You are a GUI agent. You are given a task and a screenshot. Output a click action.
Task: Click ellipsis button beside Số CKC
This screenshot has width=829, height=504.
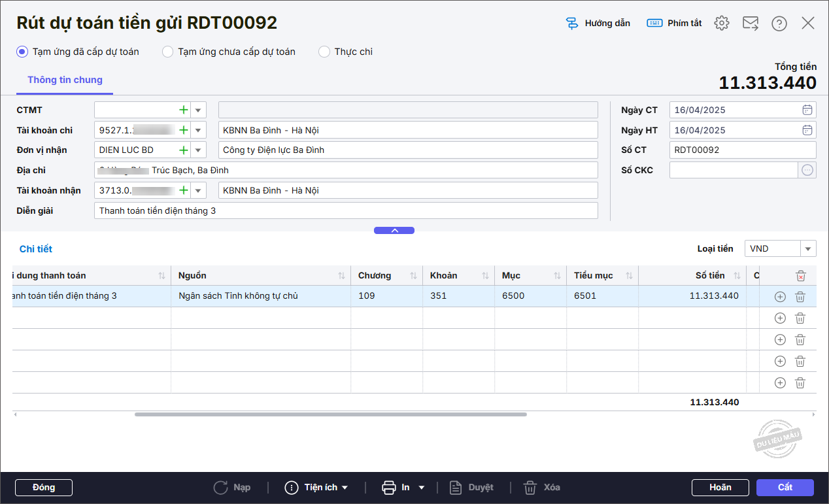click(807, 170)
